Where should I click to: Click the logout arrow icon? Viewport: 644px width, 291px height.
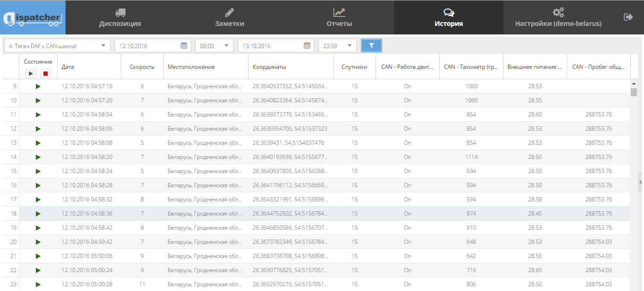pyautogui.click(x=628, y=17)
